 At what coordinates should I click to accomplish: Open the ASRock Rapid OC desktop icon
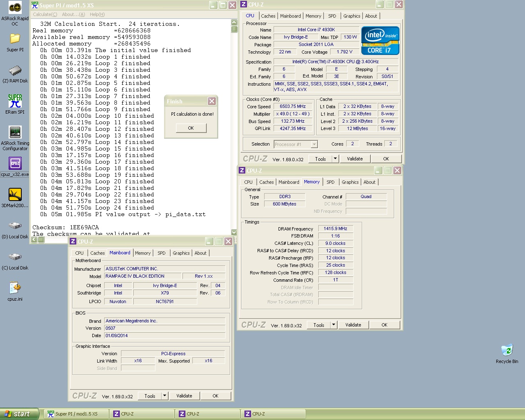(x=15, y=8)
